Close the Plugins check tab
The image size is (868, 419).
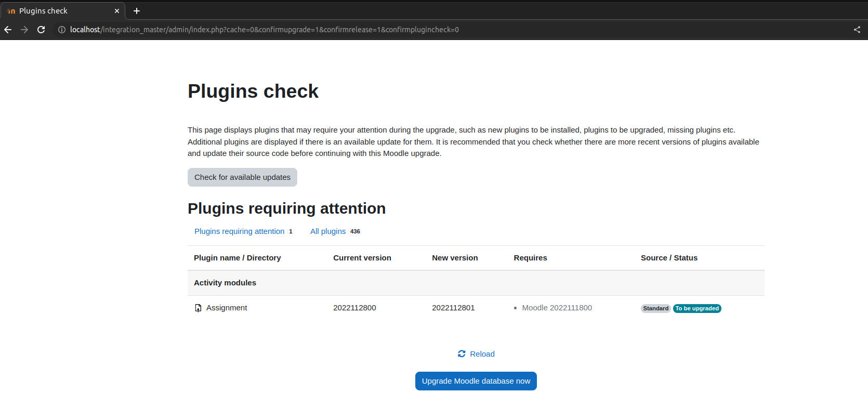(x=117, y=11)
